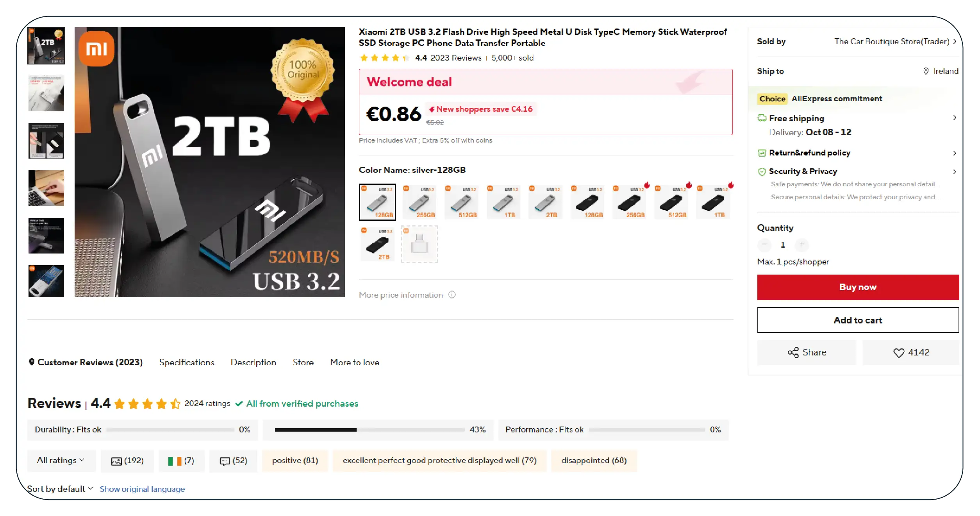This screenshot has width=980, height=516.
Task: Switch to the Specifications tab
Action: [x=187, y=362]
